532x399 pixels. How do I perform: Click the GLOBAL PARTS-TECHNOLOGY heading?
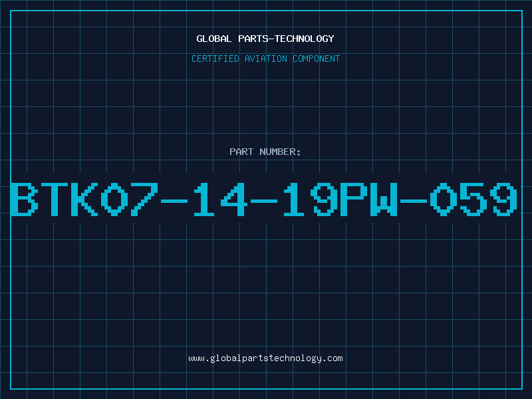[x=265, y=39]
